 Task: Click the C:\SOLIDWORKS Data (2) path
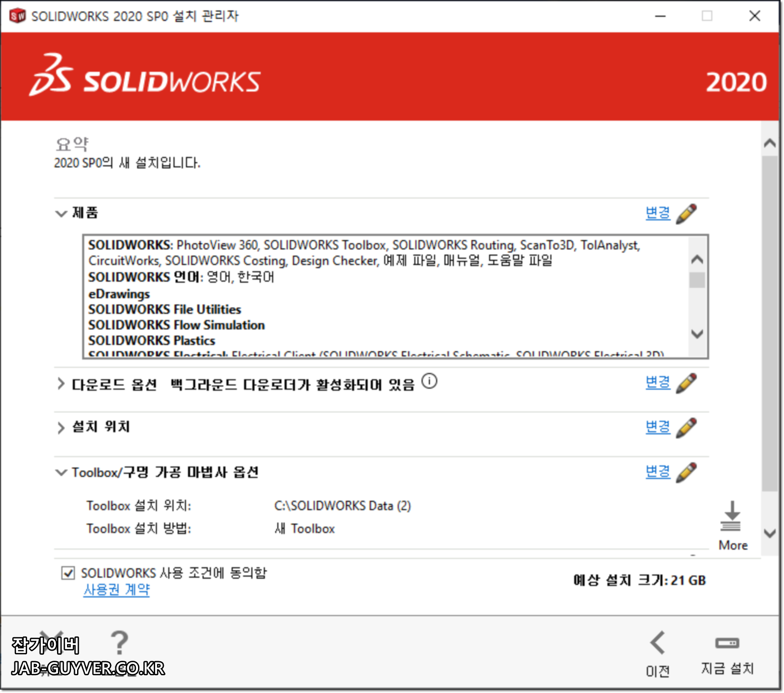pyautogui.click(x=342, y=506)
